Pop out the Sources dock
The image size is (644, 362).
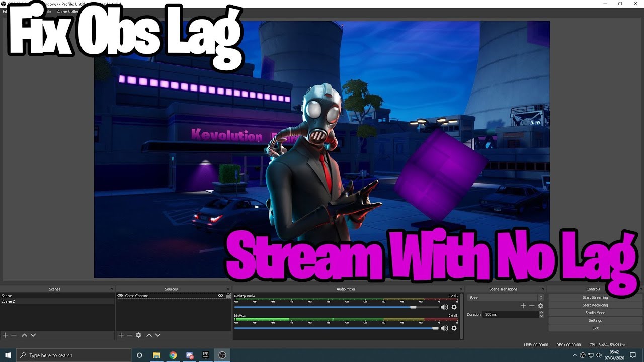[x=229, y=289]
